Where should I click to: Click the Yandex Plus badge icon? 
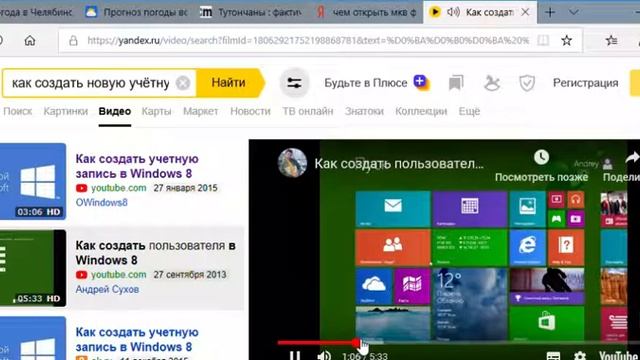pyautogui.click(x=421, y=82)
